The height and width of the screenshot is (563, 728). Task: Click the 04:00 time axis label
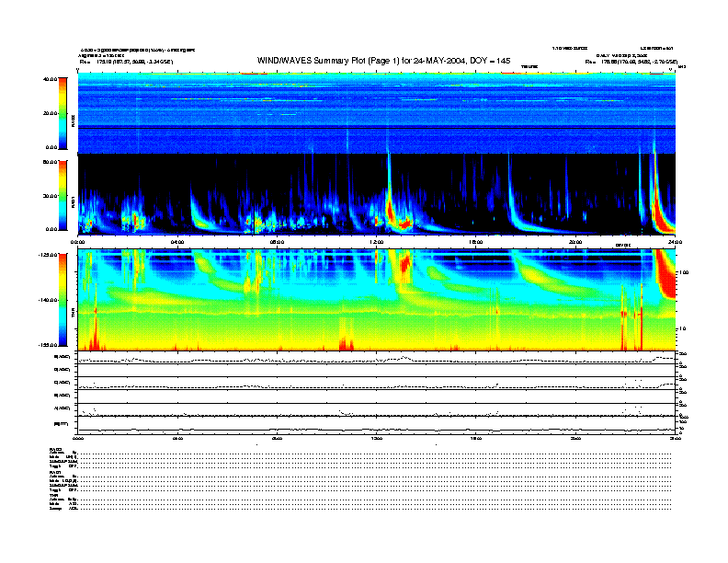tap(177, 241)
